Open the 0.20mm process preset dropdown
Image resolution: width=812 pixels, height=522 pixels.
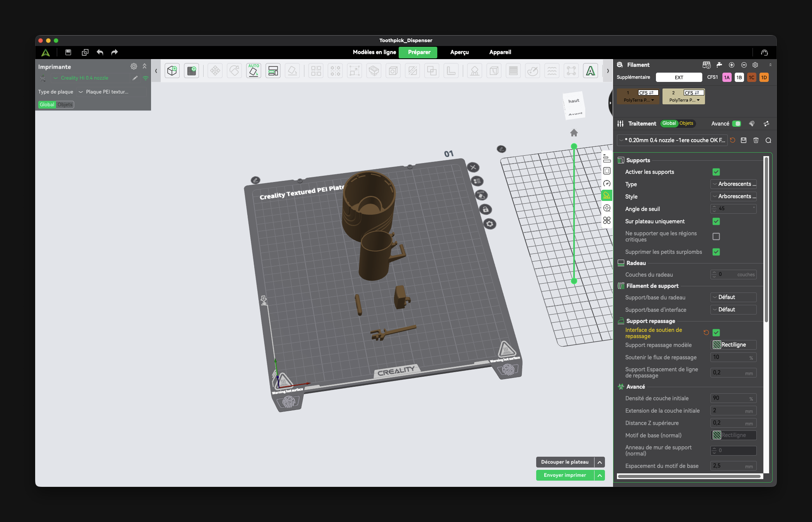672,140
